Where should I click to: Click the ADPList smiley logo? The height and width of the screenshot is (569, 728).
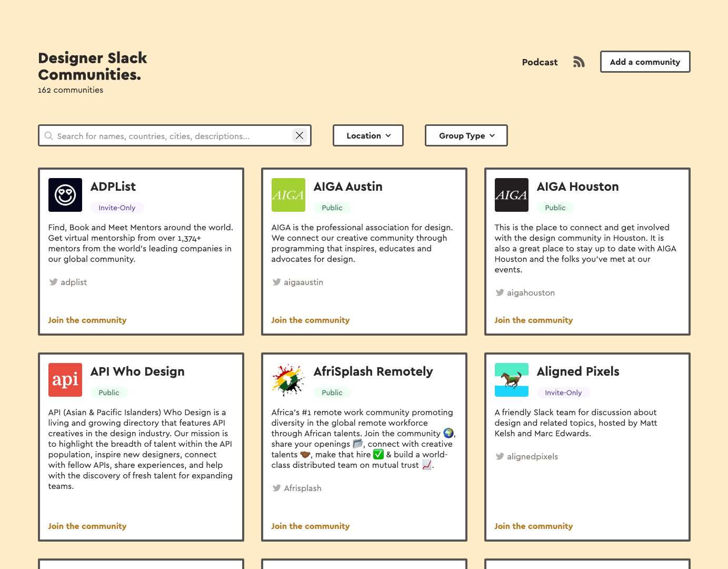(x=65, y=195)
